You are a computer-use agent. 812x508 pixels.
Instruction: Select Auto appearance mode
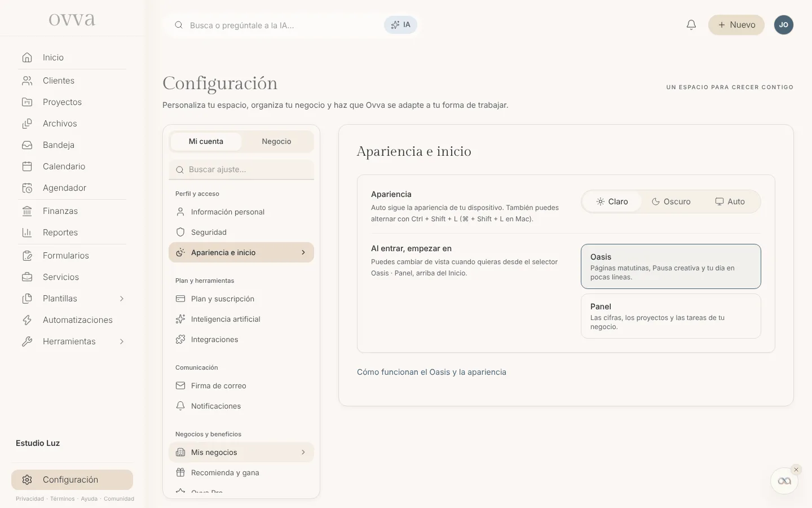[x=730, y=202]
